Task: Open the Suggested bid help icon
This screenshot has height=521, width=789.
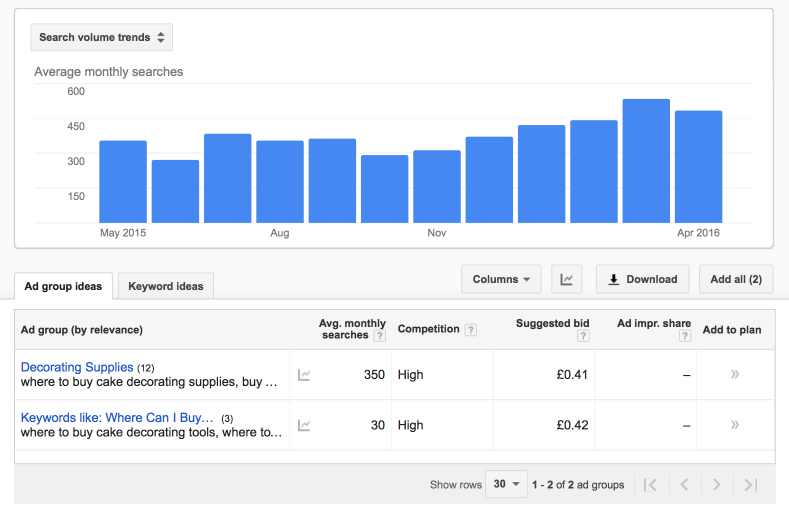Action: point(583,336)
